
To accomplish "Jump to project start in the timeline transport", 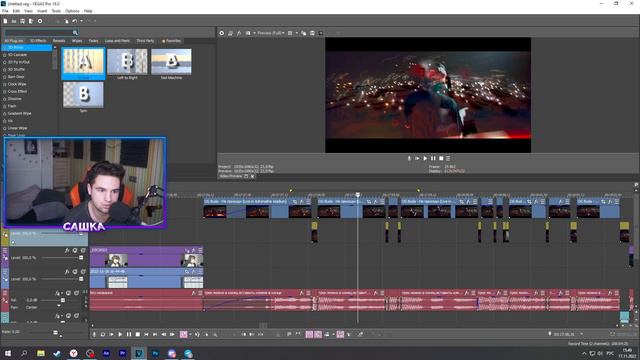I will click(146, 334).
